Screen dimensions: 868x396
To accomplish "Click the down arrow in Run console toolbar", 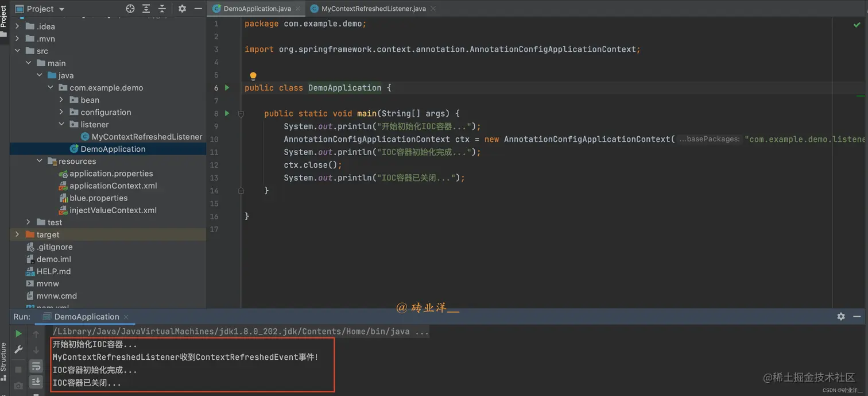I will tap(36, 349).
